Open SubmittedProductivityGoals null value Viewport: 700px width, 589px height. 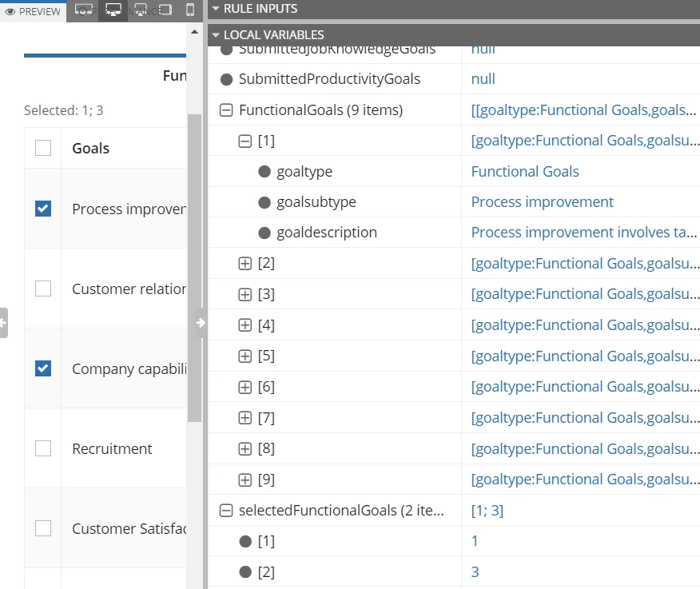pyautogui.click(x=483, y=78)
